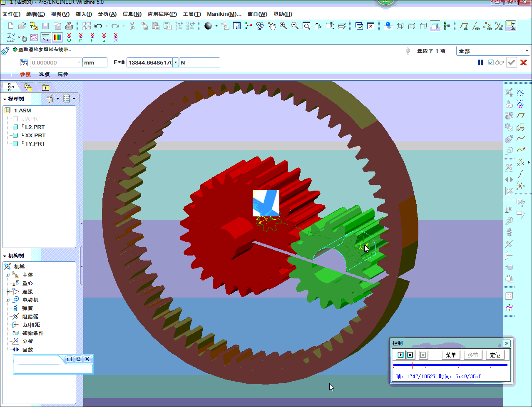Click the blue playback progress bar
532x407 pixels.
click(x=450, y=365)
